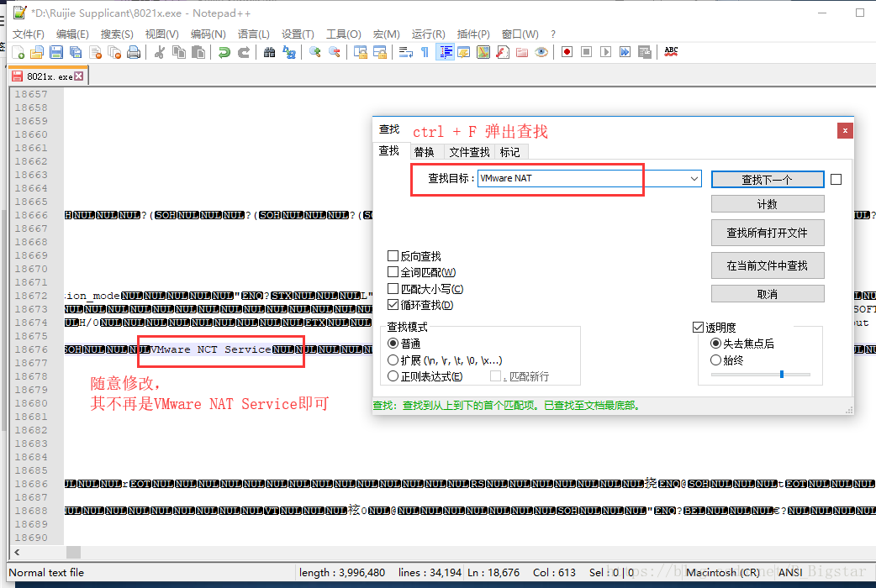Expand the 查找目标 history dropdown arrow

click(694, 179)
